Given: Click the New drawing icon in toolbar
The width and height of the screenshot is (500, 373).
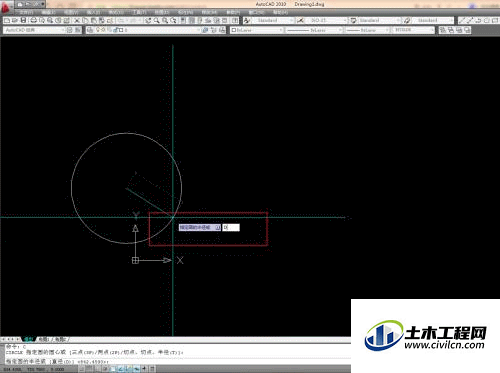Looking at the screenshot, I should pos(7,21).
